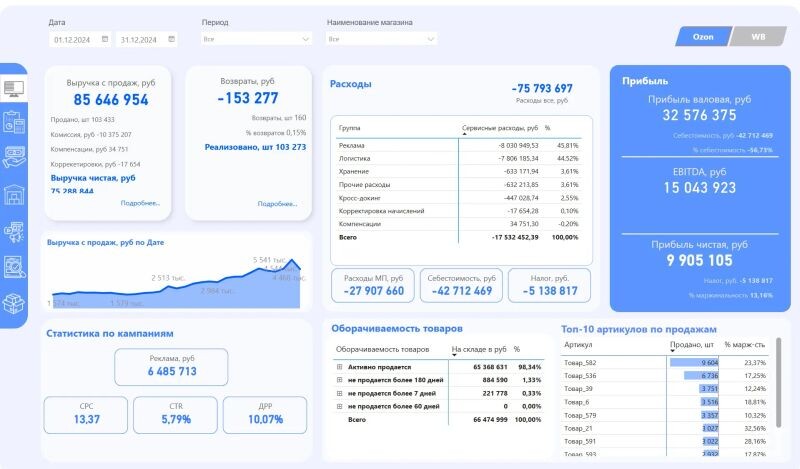
Task: Sort by Сервисные расходы, руб column
Action: (x=500, y=129)
